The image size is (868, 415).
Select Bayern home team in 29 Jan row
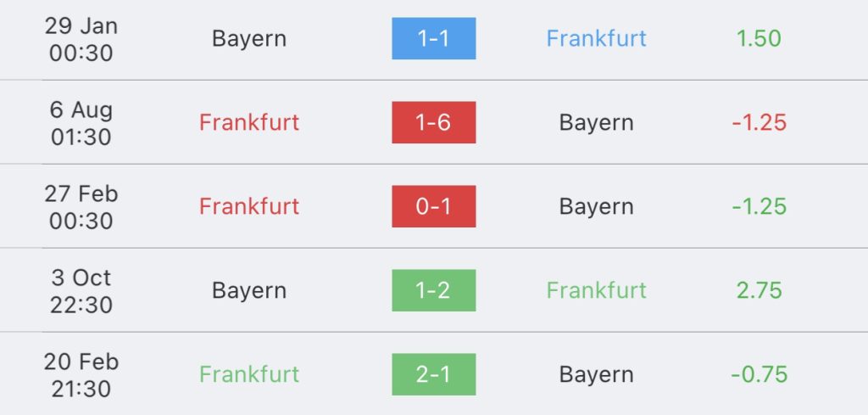249,39
